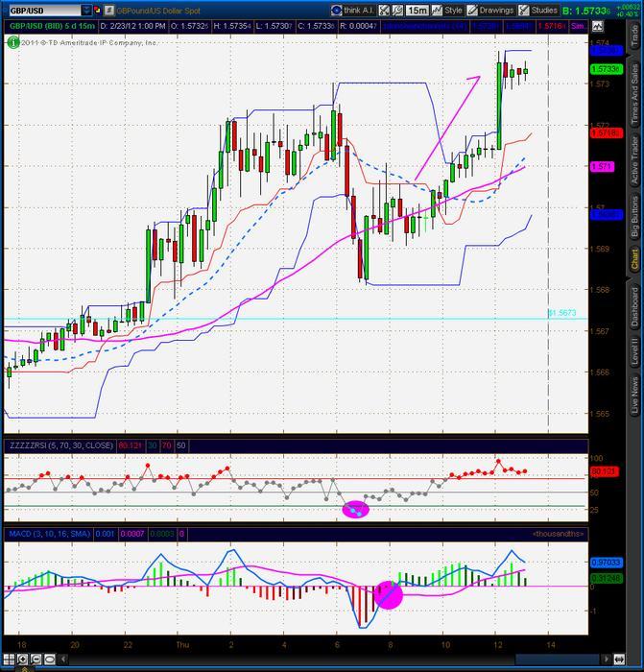Open the think A.I. button

353,10
